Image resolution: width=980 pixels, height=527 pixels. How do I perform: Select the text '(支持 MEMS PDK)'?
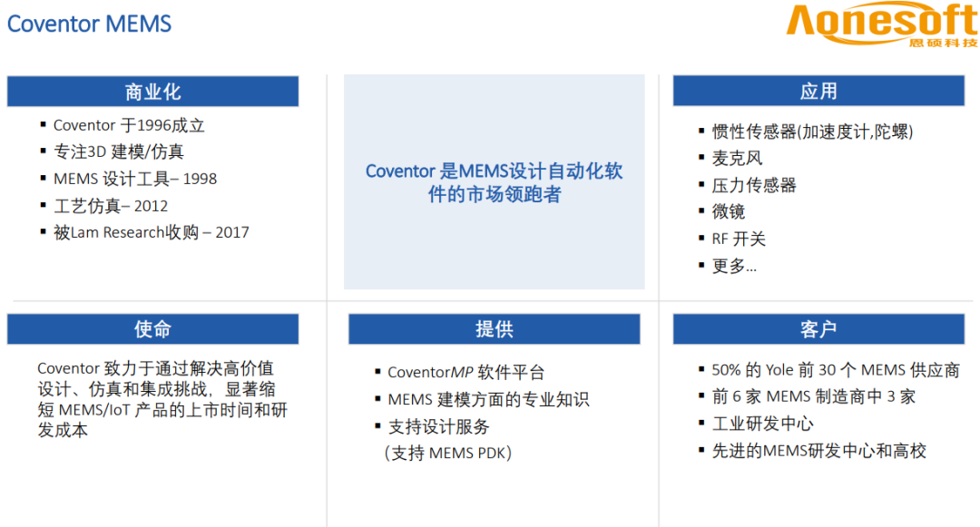447,453
